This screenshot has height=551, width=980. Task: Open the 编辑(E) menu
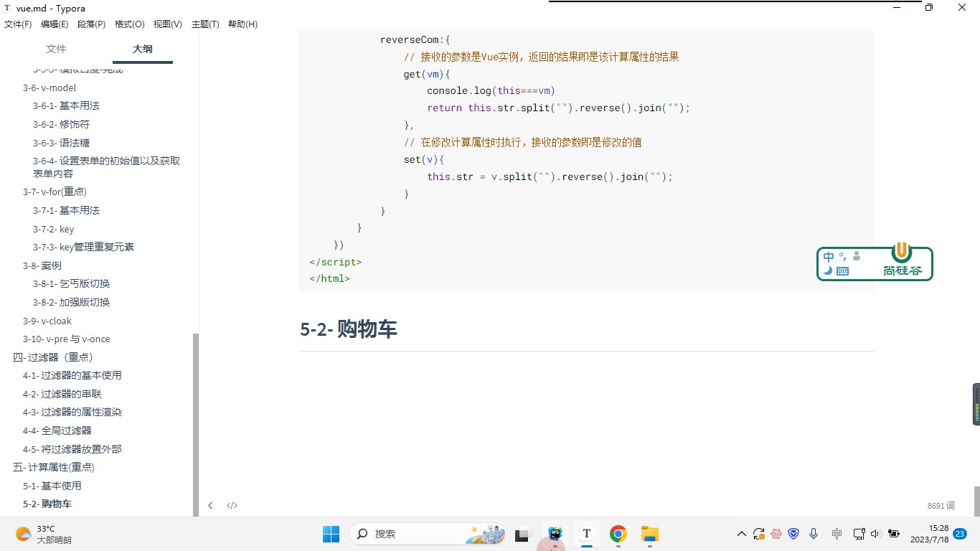(x=55, y=24)
